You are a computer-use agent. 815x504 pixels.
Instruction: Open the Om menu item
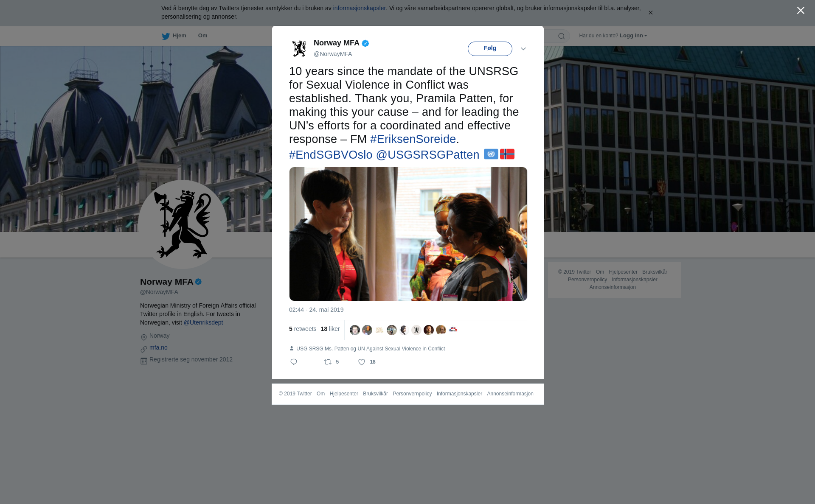click(x=202, y=36)
